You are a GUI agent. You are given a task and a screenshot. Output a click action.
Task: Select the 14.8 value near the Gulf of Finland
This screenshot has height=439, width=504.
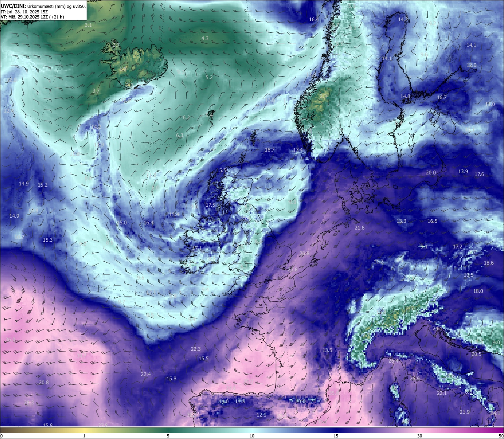point(405,96)
